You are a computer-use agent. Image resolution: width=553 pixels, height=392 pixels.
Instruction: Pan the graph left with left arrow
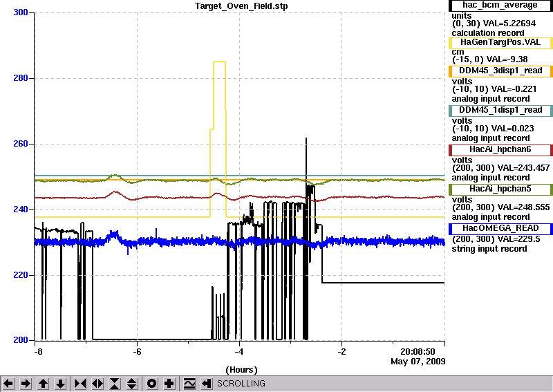point(8,384)
